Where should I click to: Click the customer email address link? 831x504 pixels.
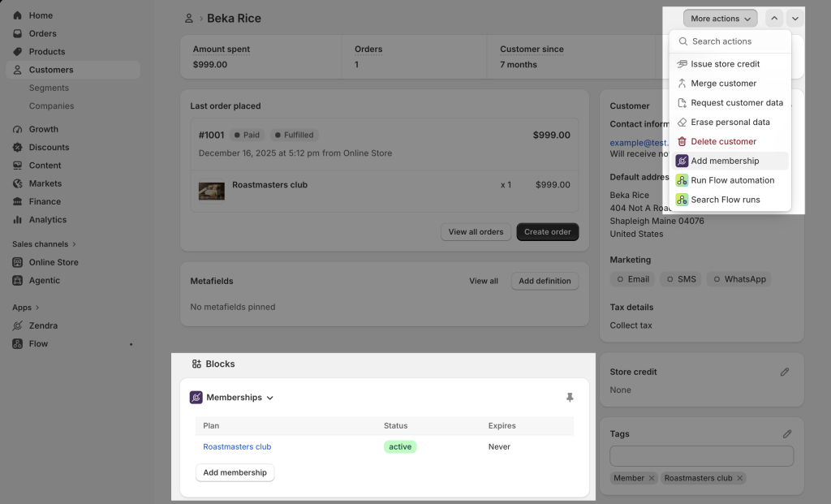point(639,143)
